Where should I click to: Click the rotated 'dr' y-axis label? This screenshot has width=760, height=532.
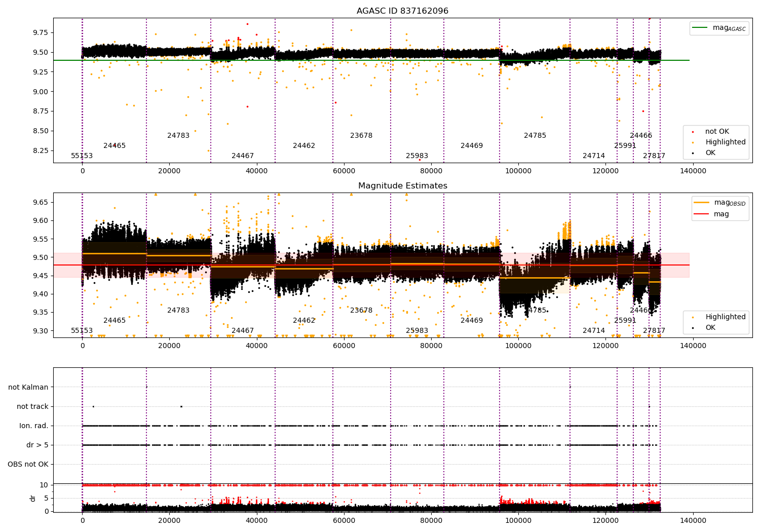tap(33, 498)
